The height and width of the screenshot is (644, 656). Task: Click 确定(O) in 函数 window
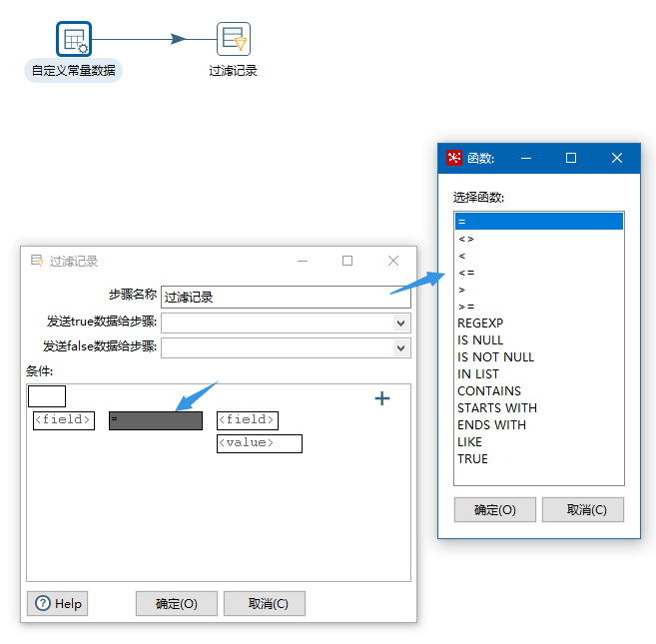(495, 509)
